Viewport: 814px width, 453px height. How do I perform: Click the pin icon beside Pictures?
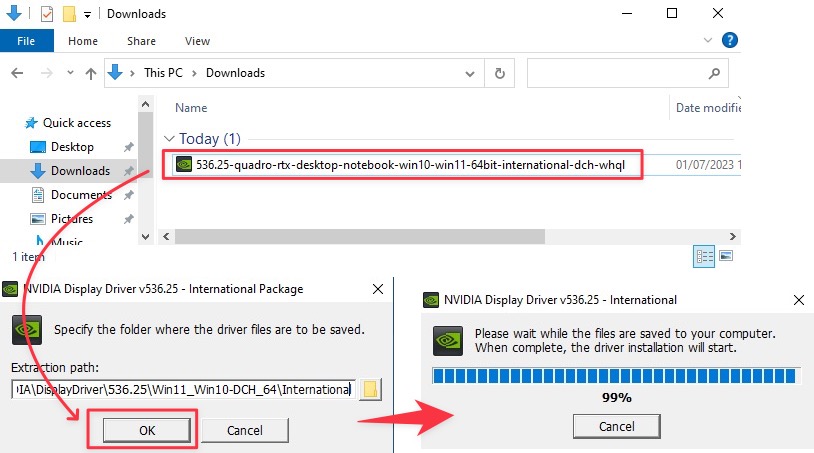click(x=128, y=219)
